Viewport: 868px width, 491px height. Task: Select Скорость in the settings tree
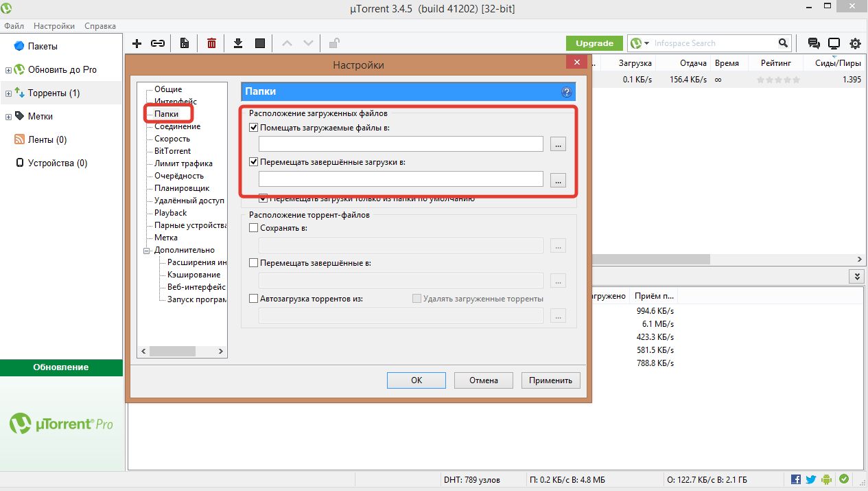pyautogui.click(x=172, y=139)
